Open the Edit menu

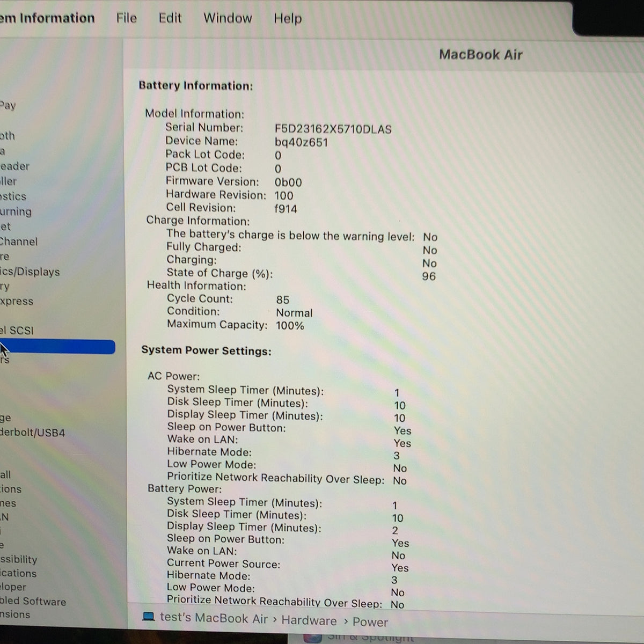click(x=170, y=18)
